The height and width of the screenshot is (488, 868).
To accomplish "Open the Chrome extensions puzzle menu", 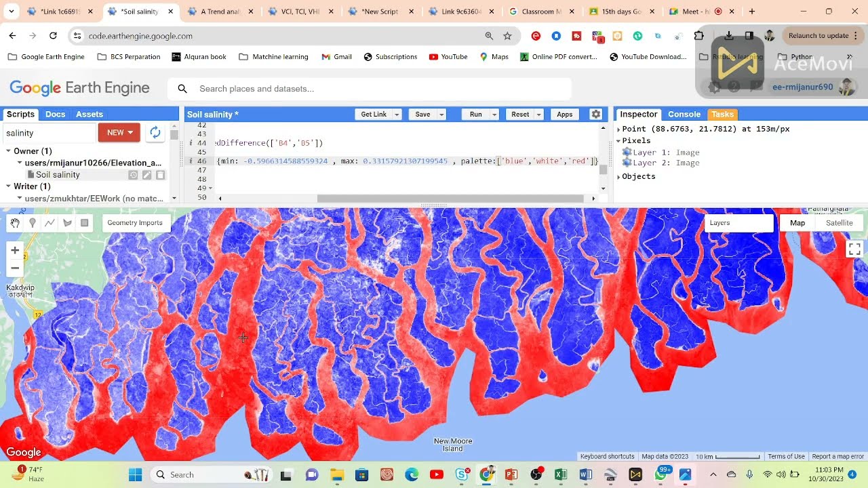I will [x=699, y=36].
